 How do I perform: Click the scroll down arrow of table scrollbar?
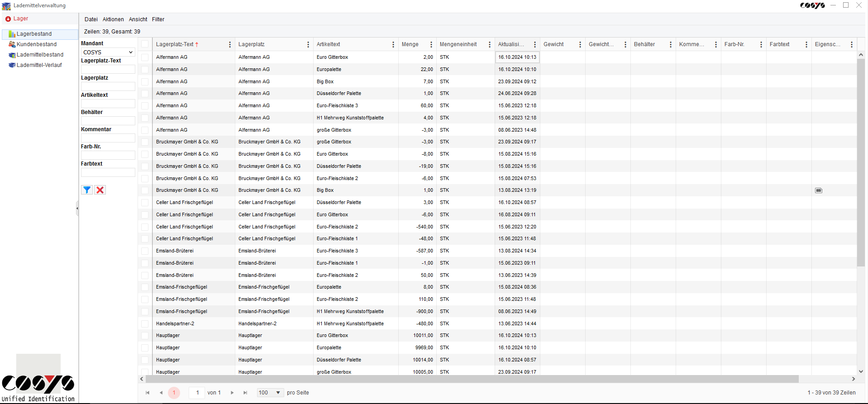861,371
